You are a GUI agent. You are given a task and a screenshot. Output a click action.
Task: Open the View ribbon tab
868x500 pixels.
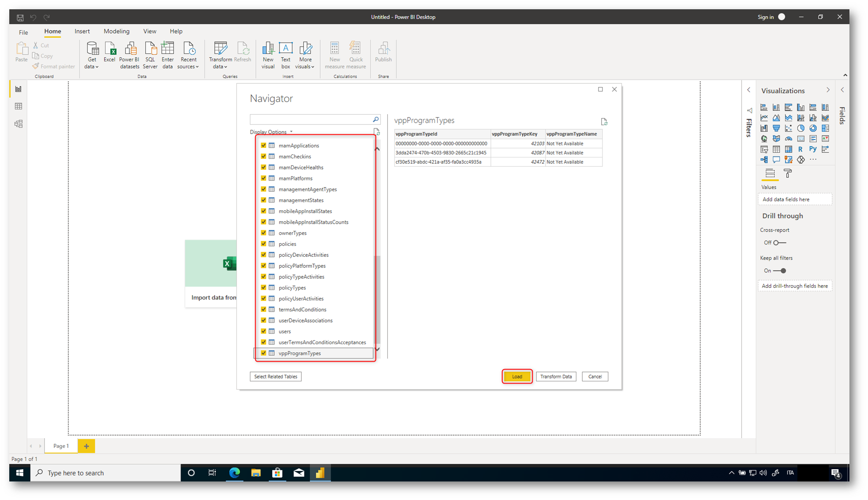click(x=150, y=31)
